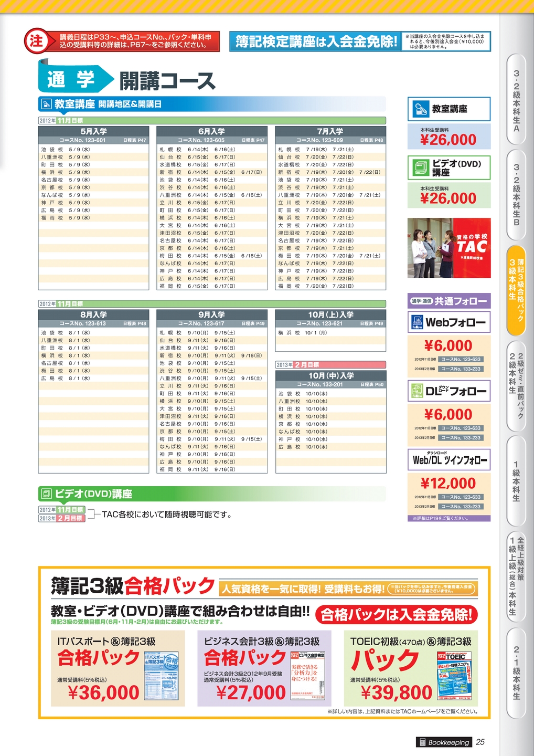Click the 簿記検定講座は入会金免除 banner
Image resolution: width=534 pixels, height=756 pixels.
[316, 41]
